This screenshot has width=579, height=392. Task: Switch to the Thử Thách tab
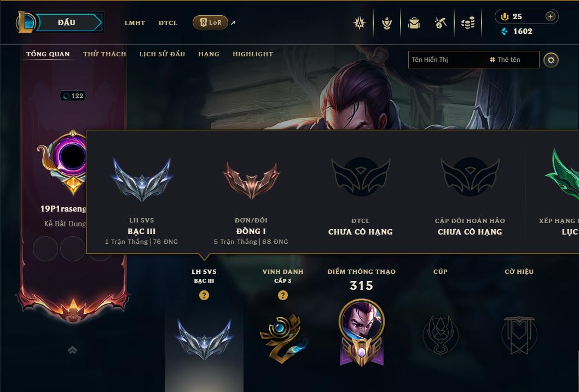[105, 54]
